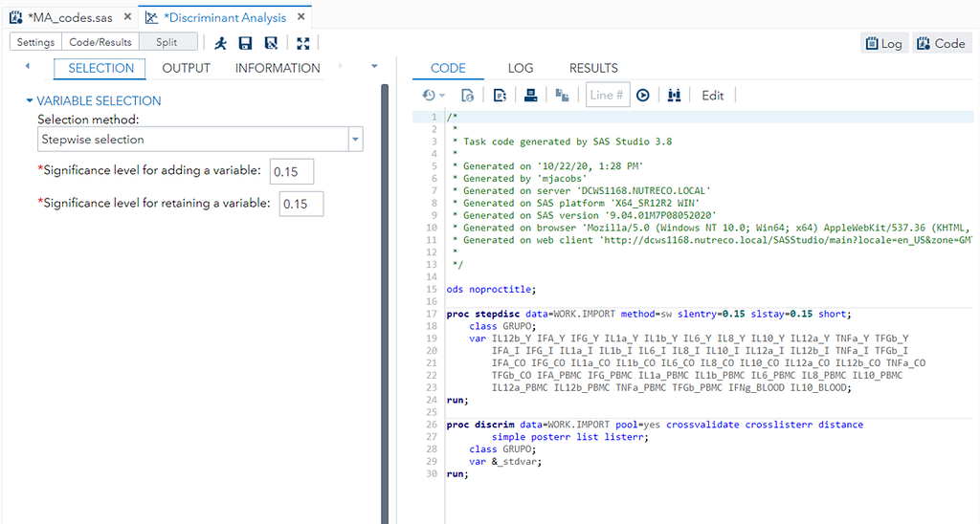Click the Line # input field
This screenshot has width=980, height=524.
tap(608, 95)
